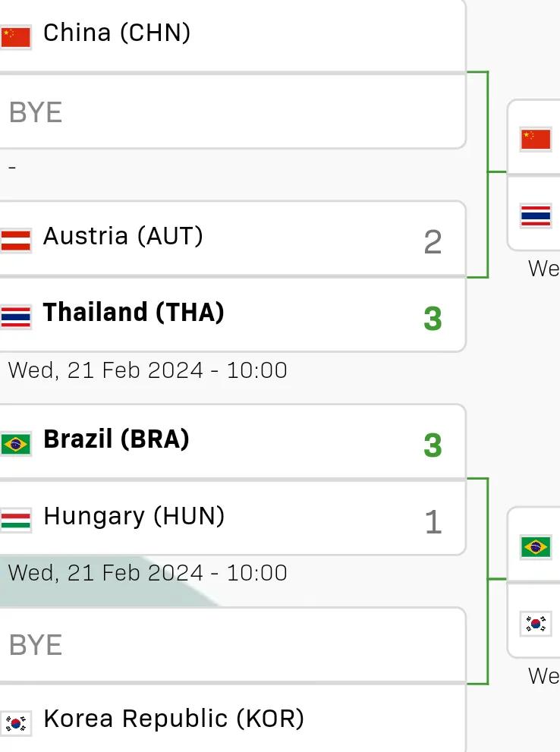Select Thailand flag in next-round bracket card
The width and height of the screenshot is (560, 752).
pos(536,216)
